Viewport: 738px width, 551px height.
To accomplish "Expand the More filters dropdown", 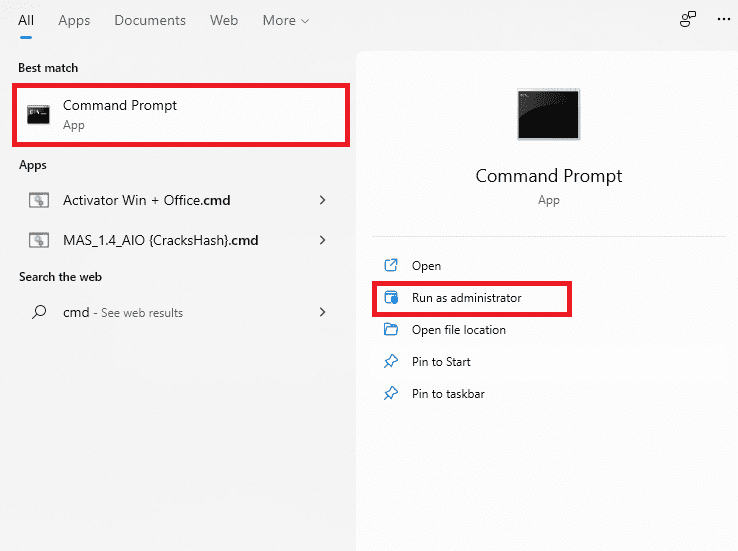I will pos(286,20).
